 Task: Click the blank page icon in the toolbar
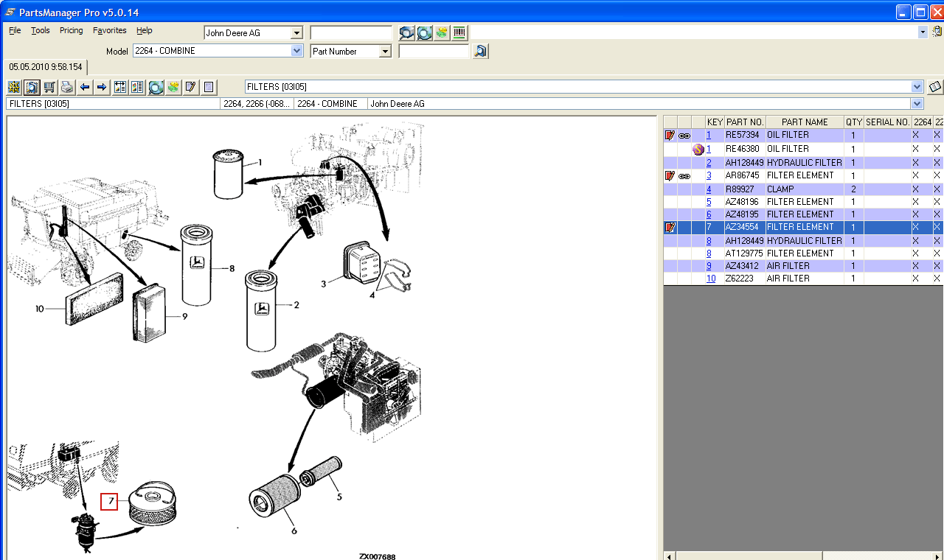pyautogui.click(x=209, y=87)
